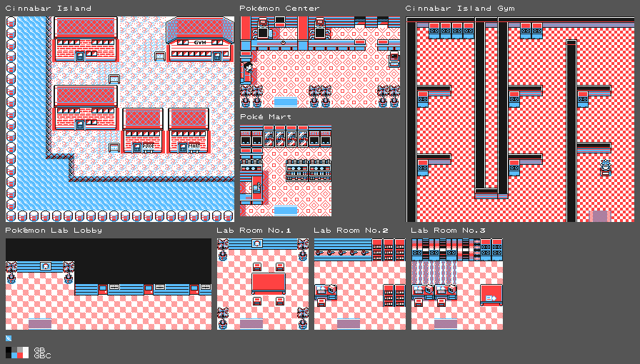Viewport: 640px width, 364px height.
Task: Pick the blue swatch in the GBC palette
Action: tap(14, 355)
